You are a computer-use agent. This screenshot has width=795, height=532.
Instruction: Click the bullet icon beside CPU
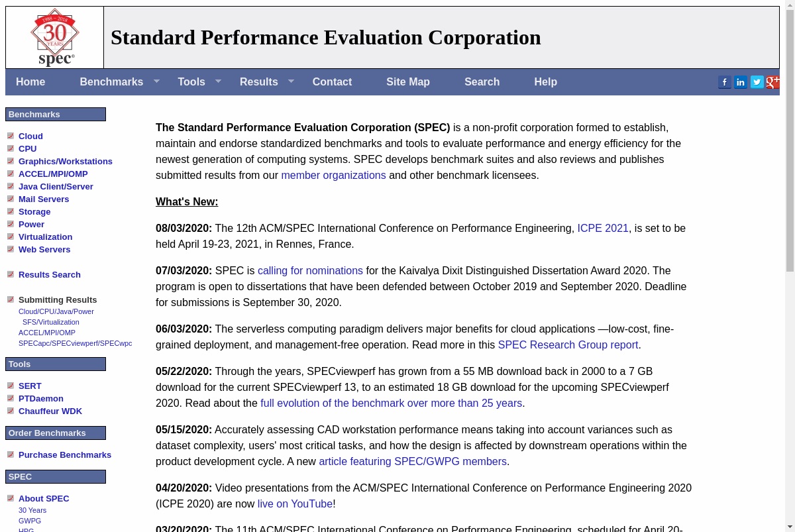11,148
